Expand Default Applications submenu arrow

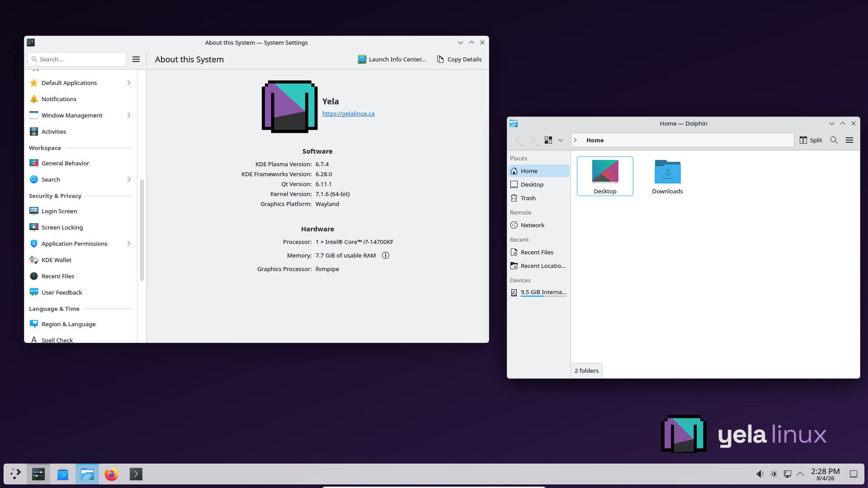click(x=129, y=83)
